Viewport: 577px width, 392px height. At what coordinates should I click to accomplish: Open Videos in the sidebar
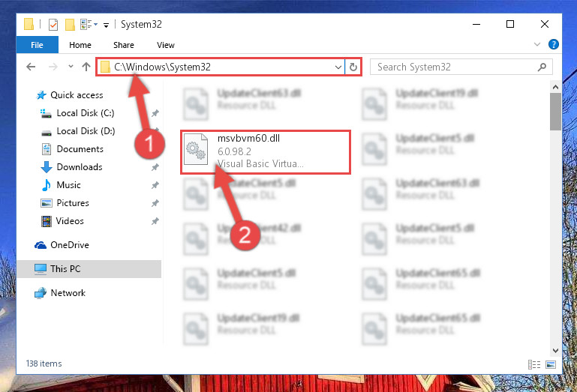70,221
